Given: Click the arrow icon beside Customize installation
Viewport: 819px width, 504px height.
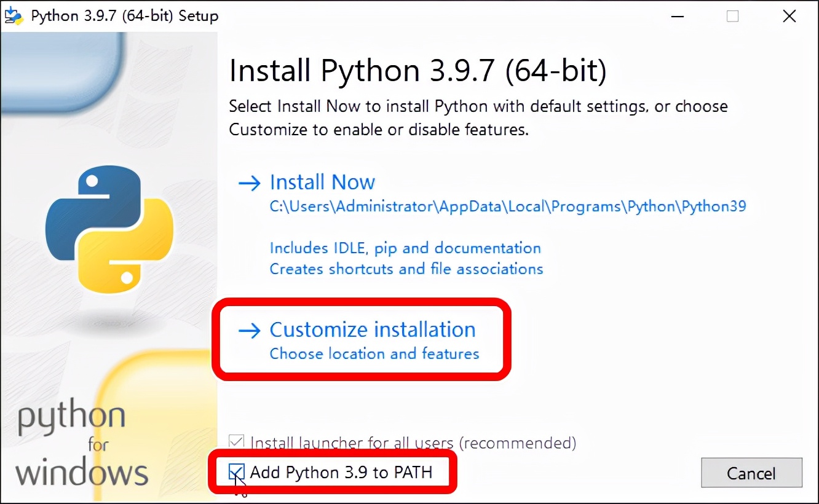Looking at the screenshot, I should click(250, 331).
